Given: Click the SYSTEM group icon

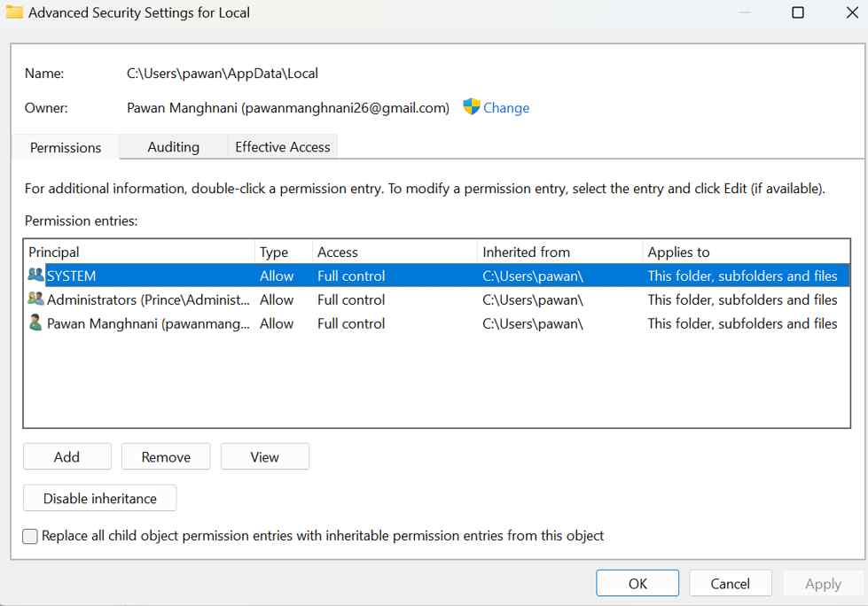Looking at the screenshot, I should [x=35, y=276].
